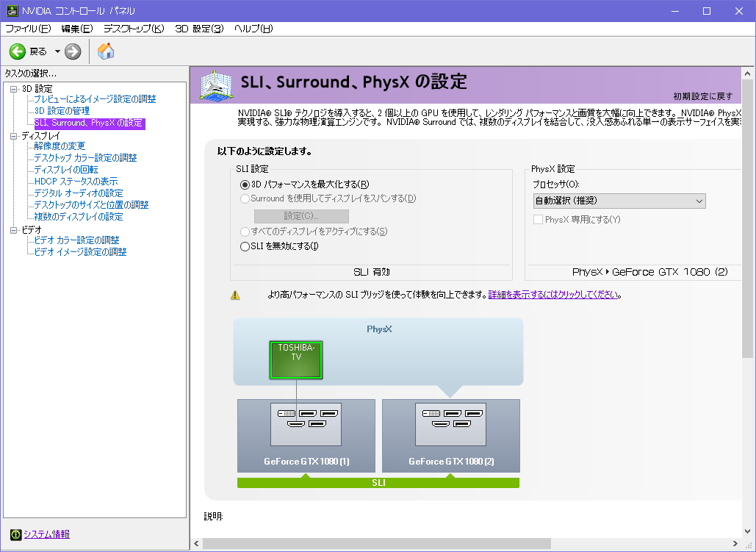Toggle PhysX 専用にする checkbox
Viewport: 756px width, 552px height.
click(538, 220)
